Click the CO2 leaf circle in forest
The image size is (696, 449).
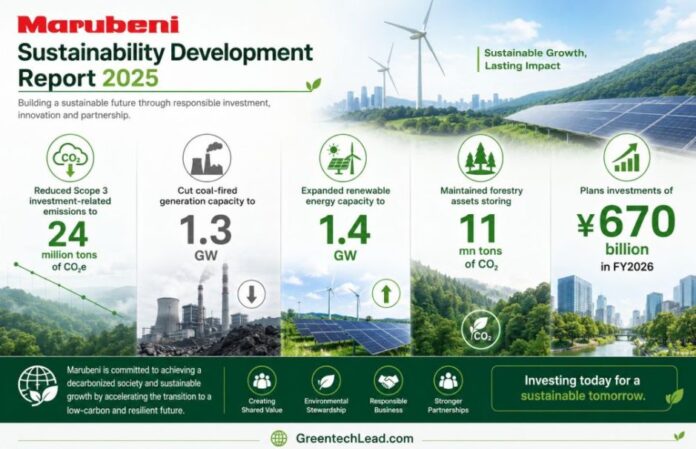481,330
